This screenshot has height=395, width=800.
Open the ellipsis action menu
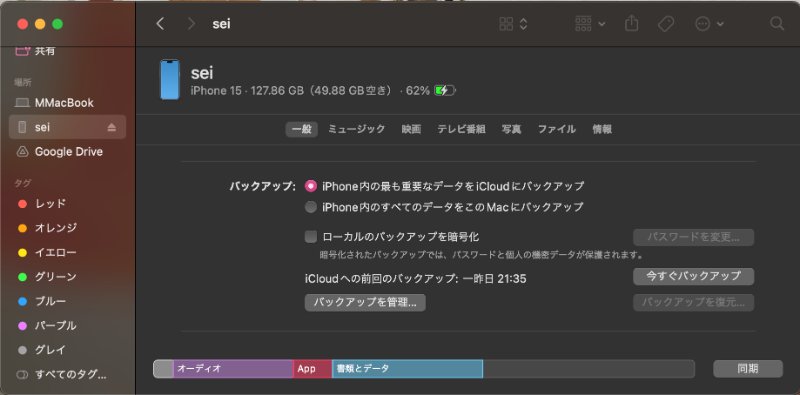click(x=709, y=23)
